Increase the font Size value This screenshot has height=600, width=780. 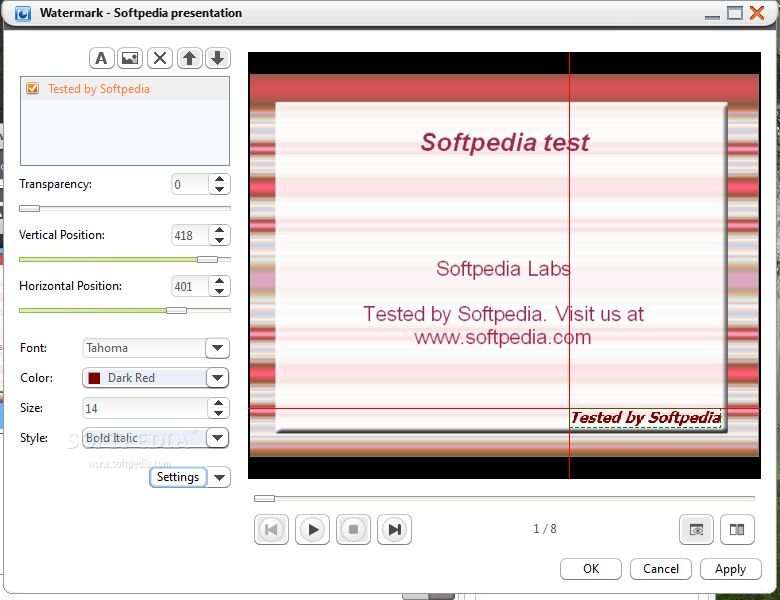(218, 403)
